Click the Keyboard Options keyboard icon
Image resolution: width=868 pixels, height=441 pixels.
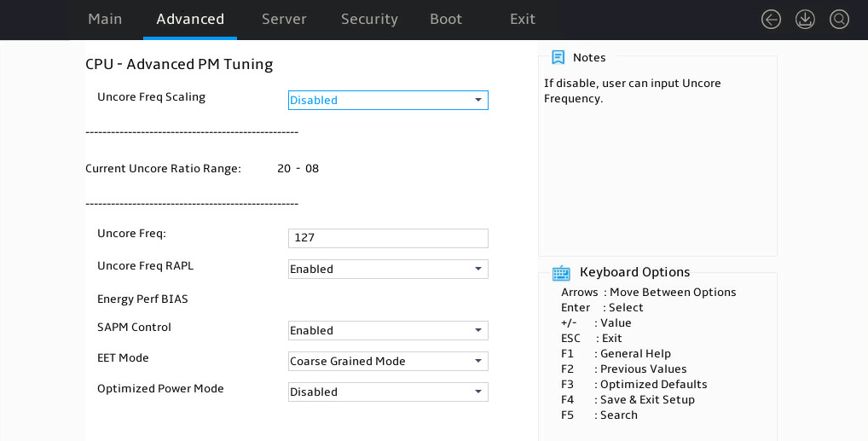click(561, 273)
